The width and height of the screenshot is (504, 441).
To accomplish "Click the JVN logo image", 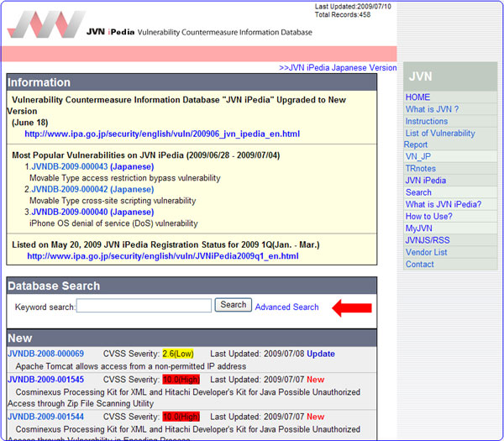I will coord(46,24).
